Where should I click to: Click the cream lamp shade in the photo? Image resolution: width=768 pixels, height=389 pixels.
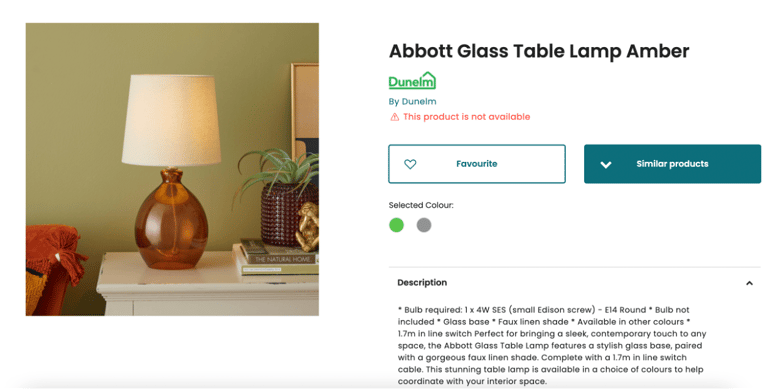[x=171, y=120]
